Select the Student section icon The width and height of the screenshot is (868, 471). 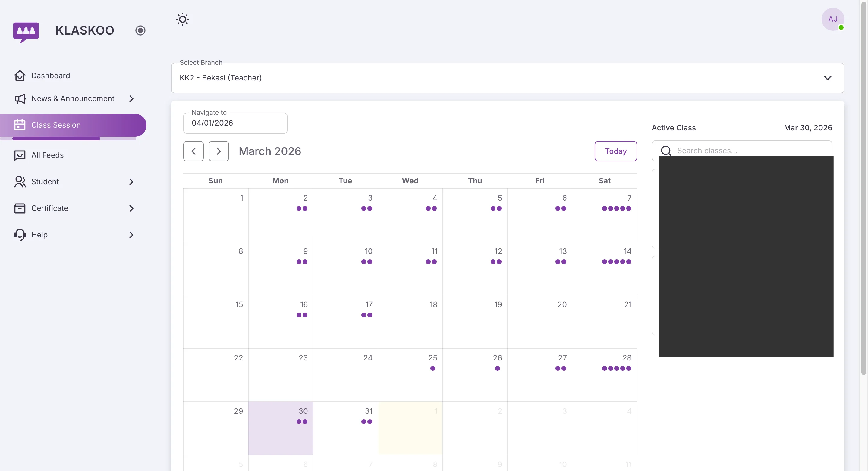point(20,182)
